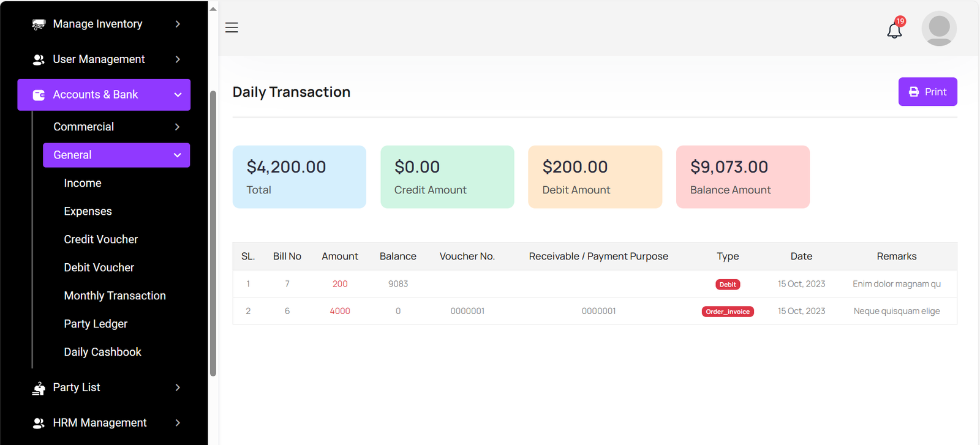Open Daily Cashbook in sidebar
The image size is (980, 445).
click(x=102, y=352)
